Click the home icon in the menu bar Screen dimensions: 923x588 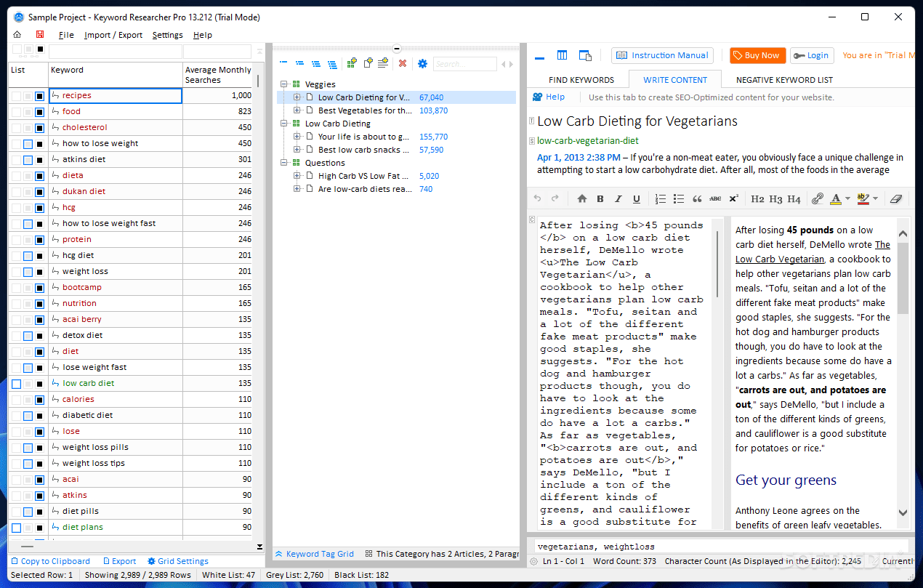pyautogui.click(x=17, y=34)
